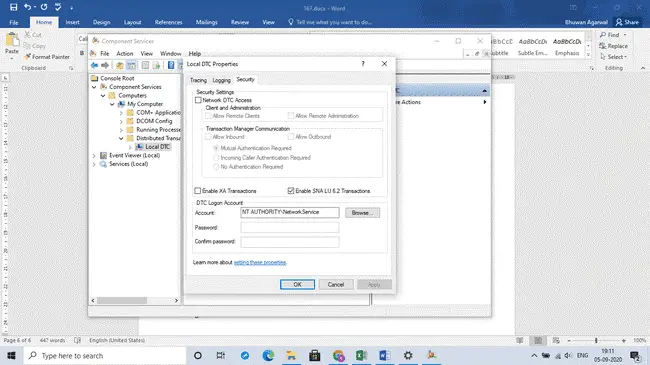The height and width of the screenshot is (365, 650).
Task: Open the Insert tab in Word
Action: [72, 22]
